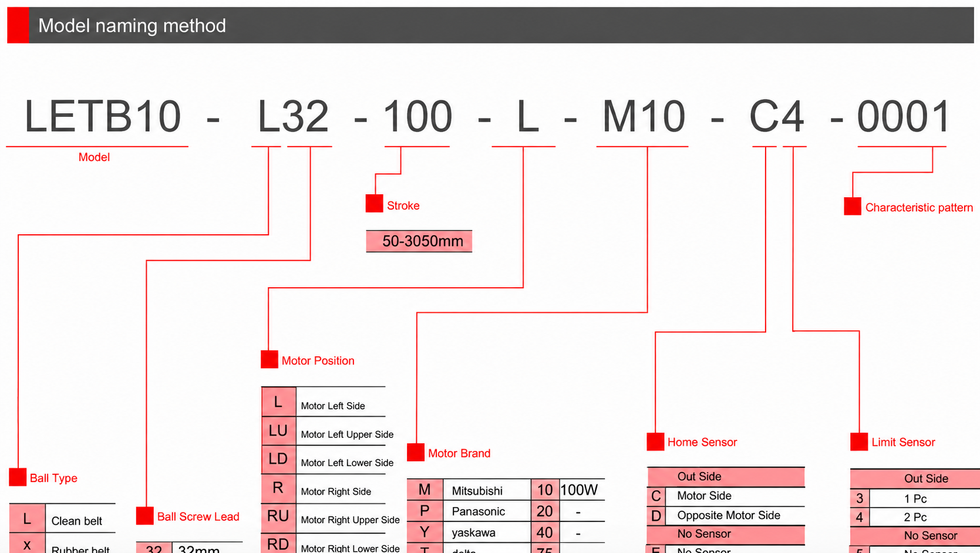980x553 pixels.
Task: Click the '100' stroke code segment
Action: tap(417, 116)
